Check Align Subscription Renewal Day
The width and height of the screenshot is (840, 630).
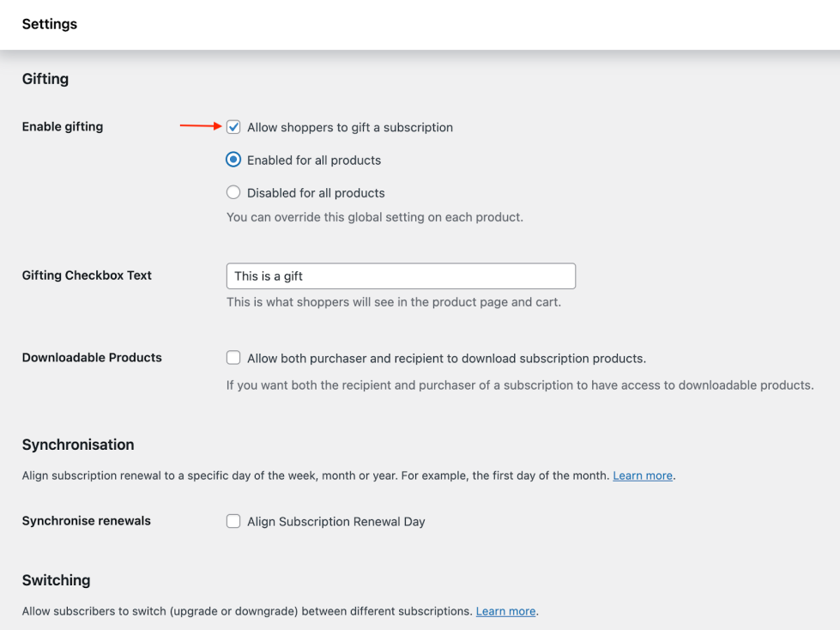tap(233, 521)
